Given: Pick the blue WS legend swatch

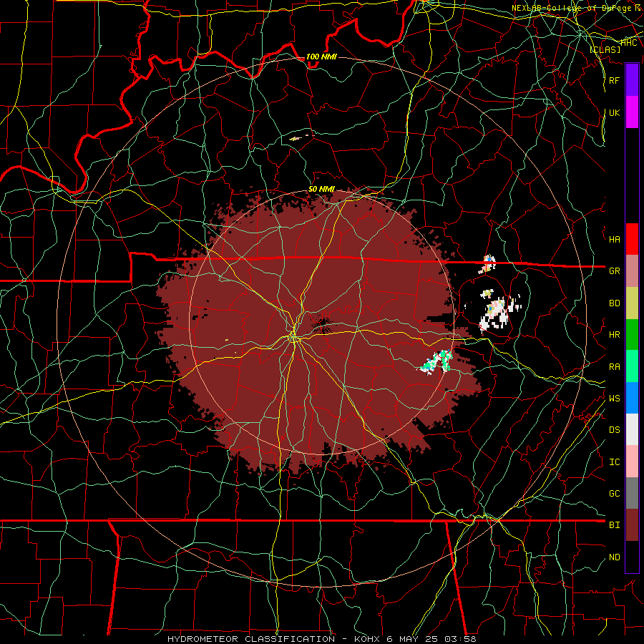Looking at the screenshot, I should pos(632,398).
